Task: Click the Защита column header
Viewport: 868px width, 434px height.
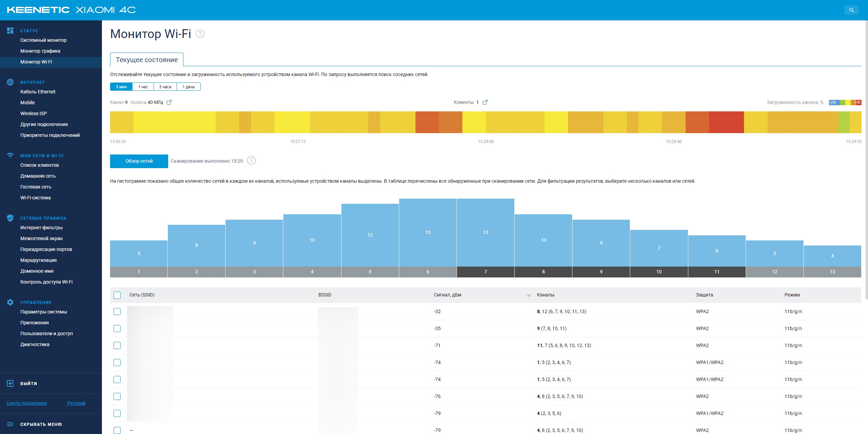Action: [704, 295]
